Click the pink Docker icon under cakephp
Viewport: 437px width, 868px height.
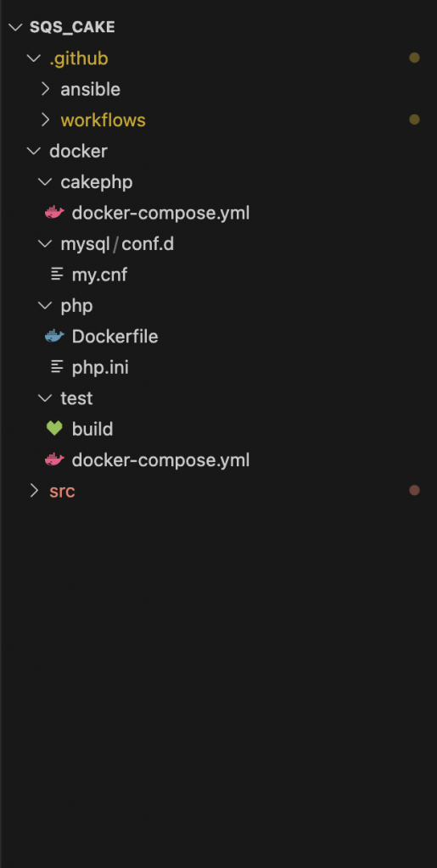(54, 213)
